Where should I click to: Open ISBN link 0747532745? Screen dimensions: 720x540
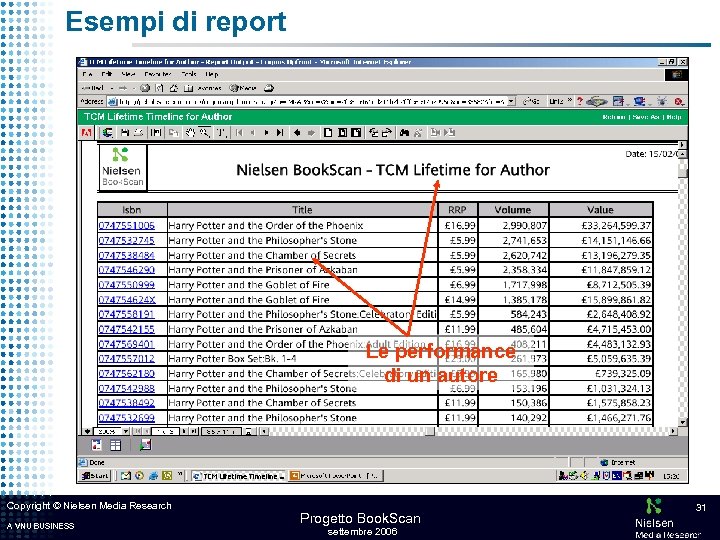pos(126,240)
